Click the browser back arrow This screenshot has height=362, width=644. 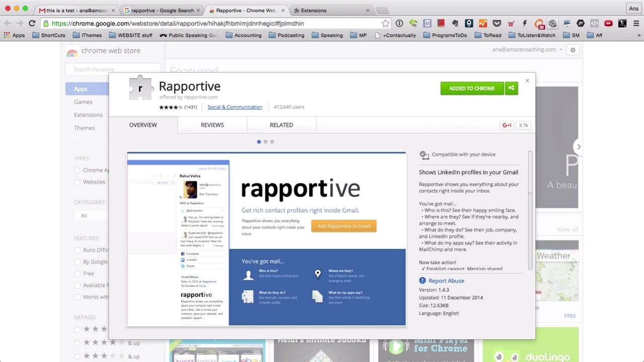(8, 23)
